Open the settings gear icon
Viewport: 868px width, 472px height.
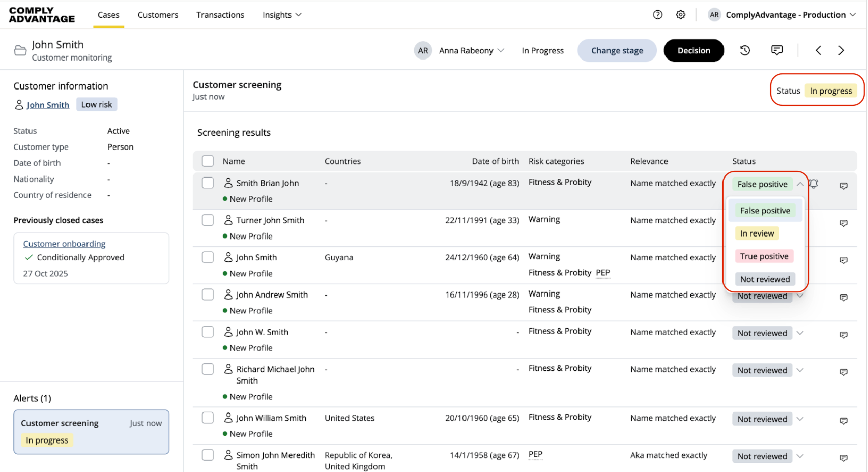click(680, 15)
